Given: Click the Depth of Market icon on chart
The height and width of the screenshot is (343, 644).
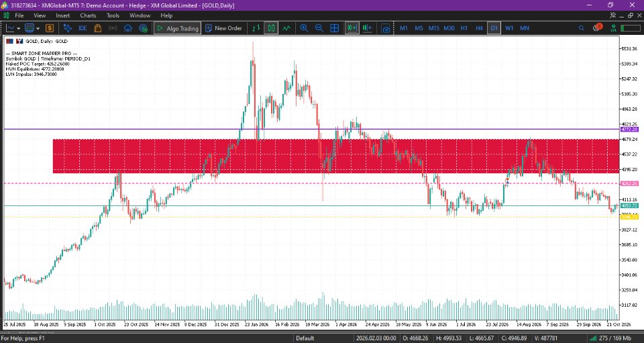Looking at the screenshot, I should (x=9, y=41).
